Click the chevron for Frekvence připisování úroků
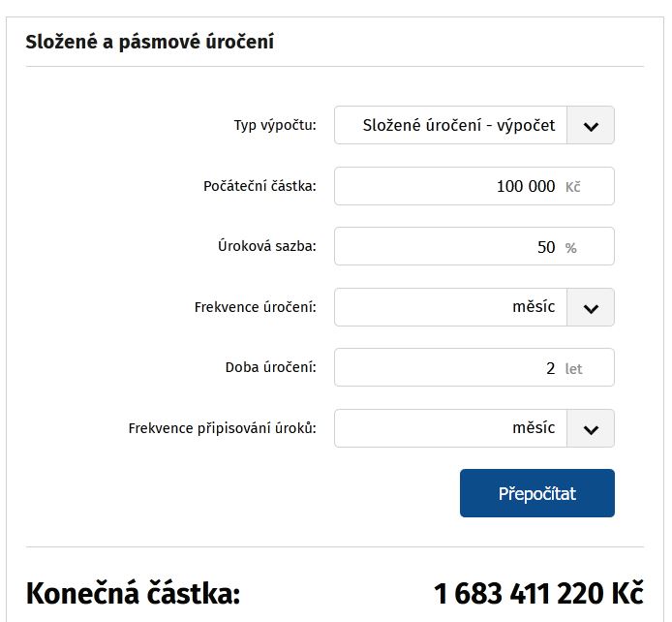Image resolution: width=672 pixels, height=622 pixels. click(x=591, y=429)
